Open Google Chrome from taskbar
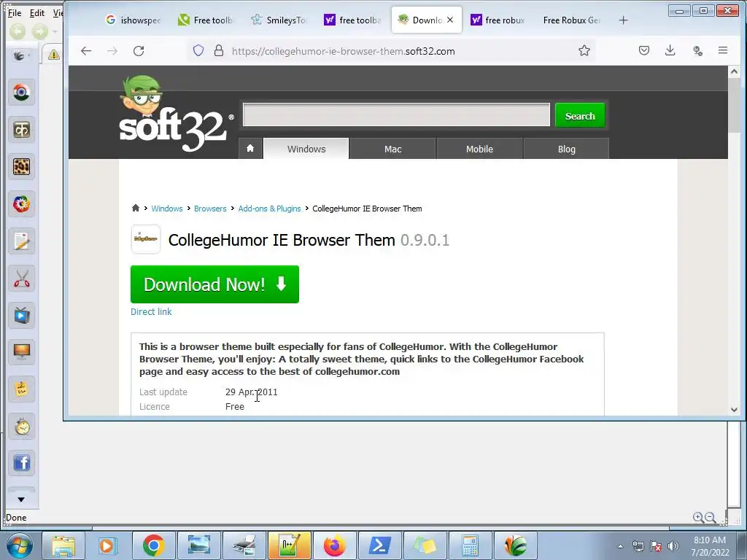Viewport: 747px width, 560px height. tap(153, 545)
